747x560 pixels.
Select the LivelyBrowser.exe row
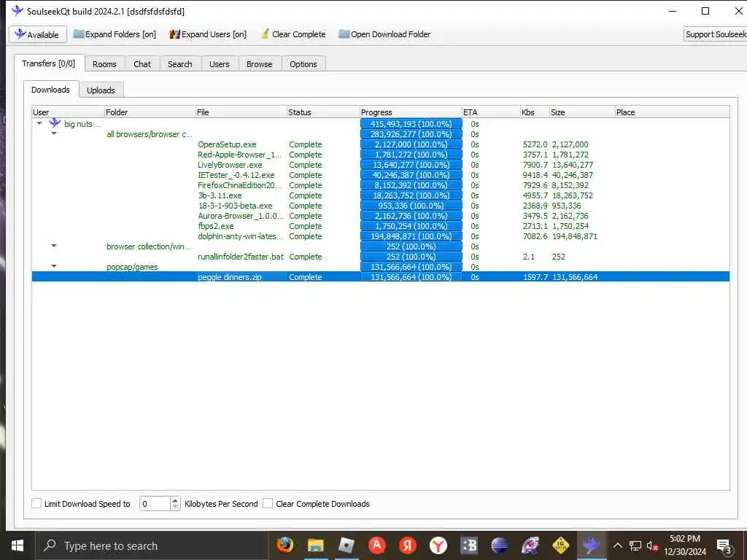pyautogui.click(x=380, y=165)
